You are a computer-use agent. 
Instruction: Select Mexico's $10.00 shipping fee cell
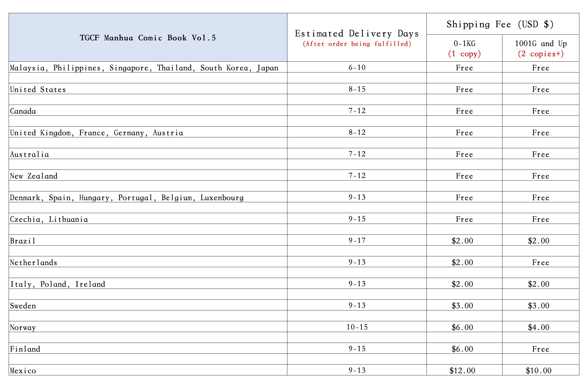coord(538,370)
